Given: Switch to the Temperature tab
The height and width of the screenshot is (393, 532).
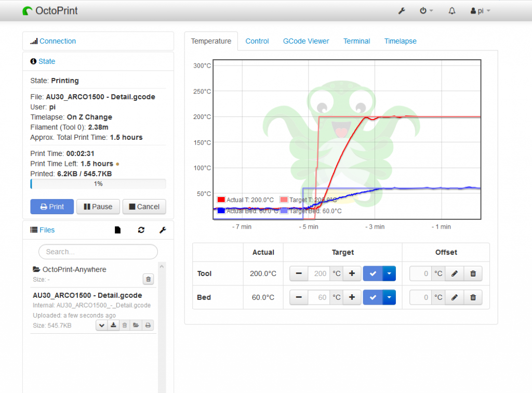Looking at the screenshot, I should tap(211, 41).
